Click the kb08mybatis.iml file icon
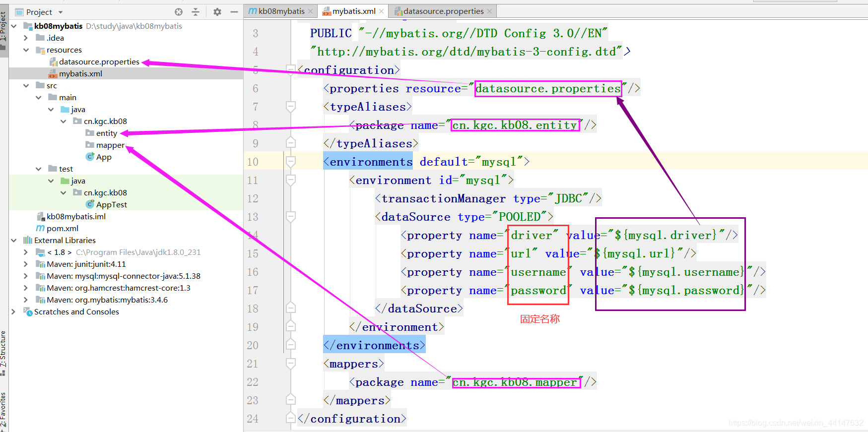This screenshot has width=868, height=432. [41, 216]
